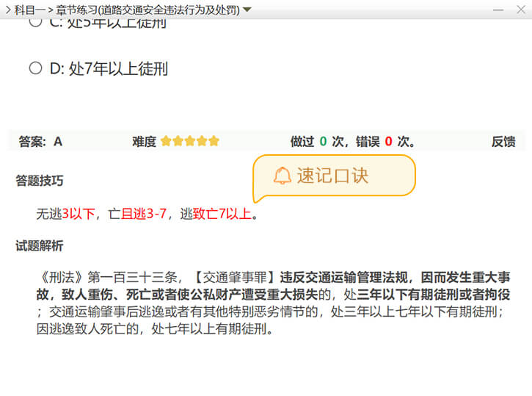Click the 答题技巧 section heading
This screenshot has width=532, height=396.
40,181
